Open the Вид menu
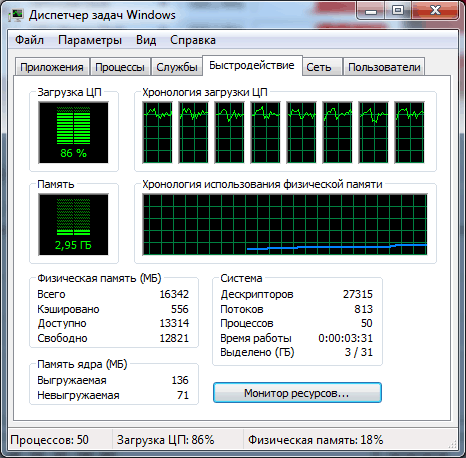Image resolution: width=466 pixels, height=458 pixels. pos(146,40)
